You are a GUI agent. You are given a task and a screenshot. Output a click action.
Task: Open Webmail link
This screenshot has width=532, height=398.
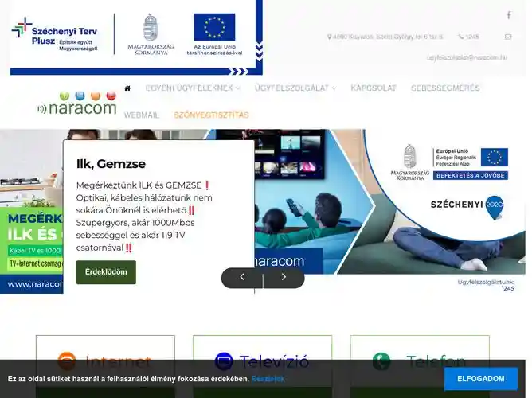pos(142,115)
